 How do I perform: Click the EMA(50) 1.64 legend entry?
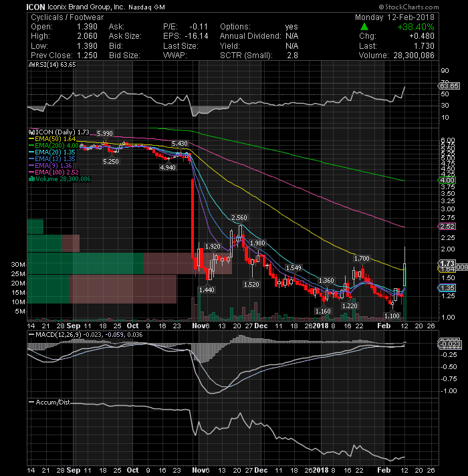coord(52,139)
